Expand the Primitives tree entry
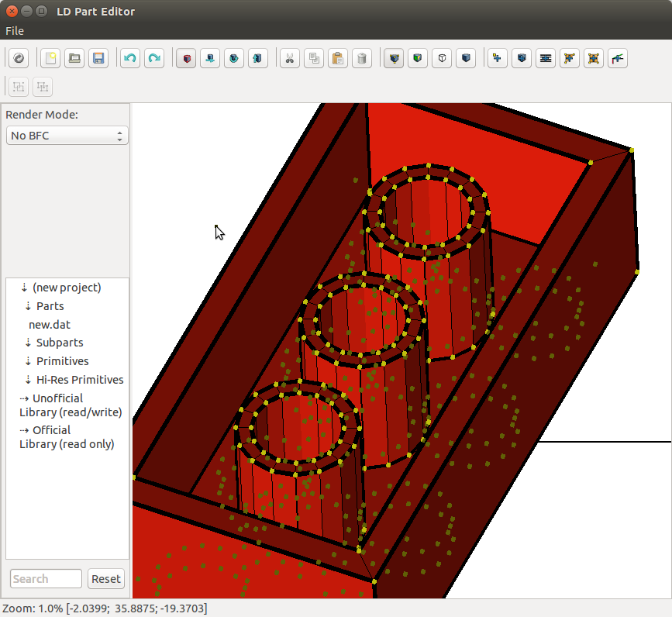This screenshot has width=672, height=617. [x=60, y=361]
